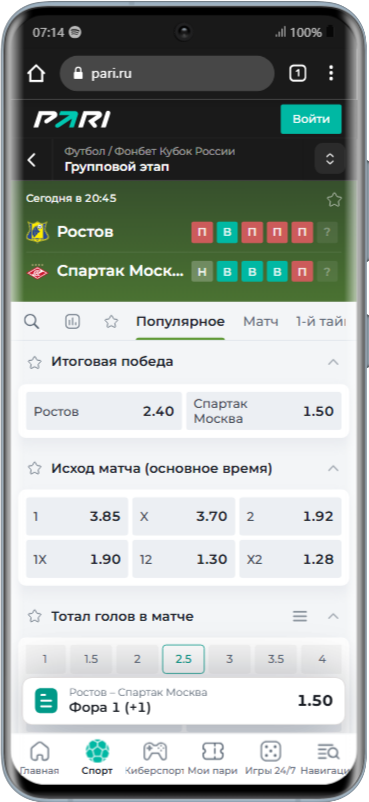The height and width of the screenshot is (802, 369).
Task: Select the Популярное tab
Action: coord(180,322)
